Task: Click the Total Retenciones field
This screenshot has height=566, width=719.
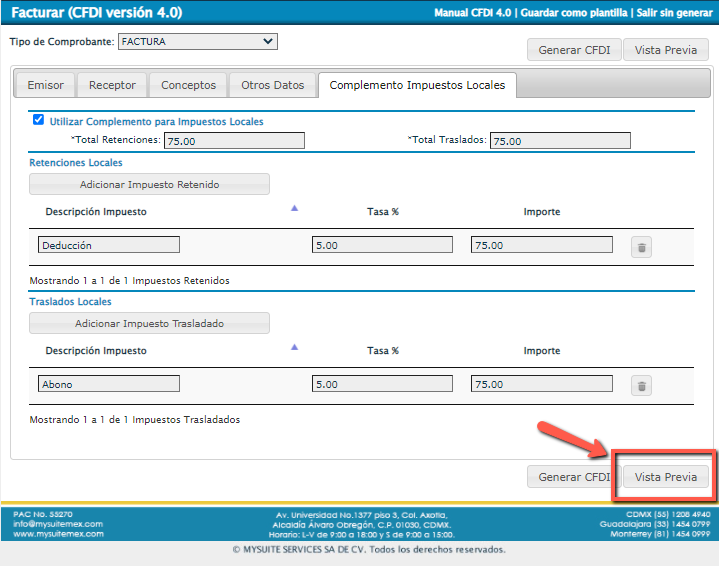Action: click(x=234, y=141)
